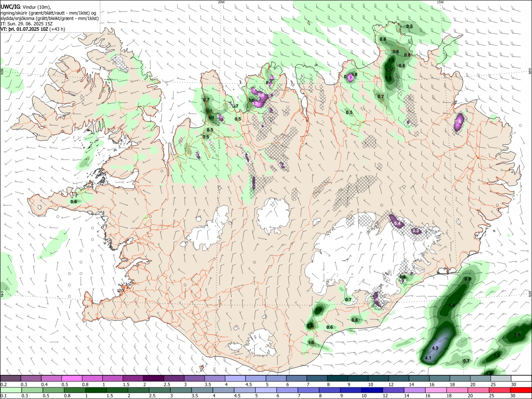Click the 15W longitude label
Viewport: 532px width, 399px height.
(440, 2)
